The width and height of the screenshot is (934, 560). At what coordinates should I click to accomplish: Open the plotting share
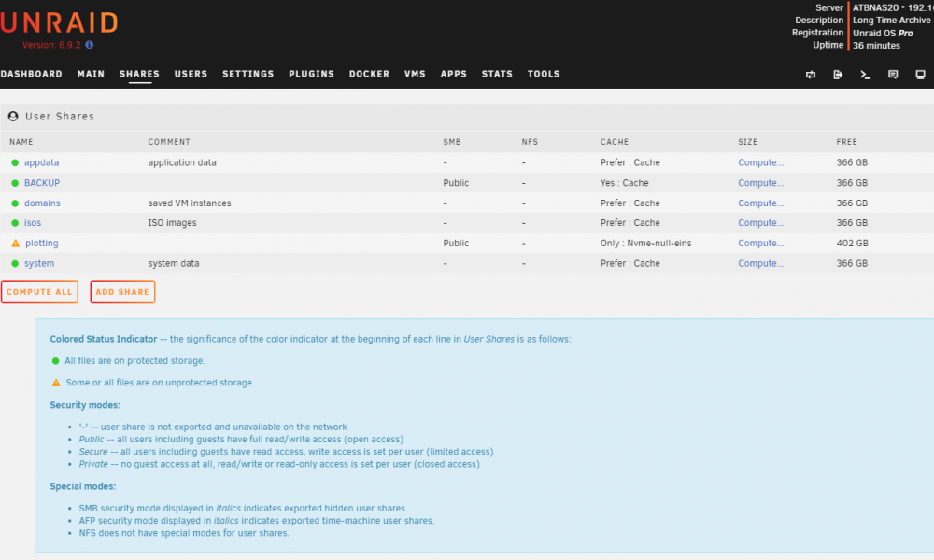coord(42,243)
